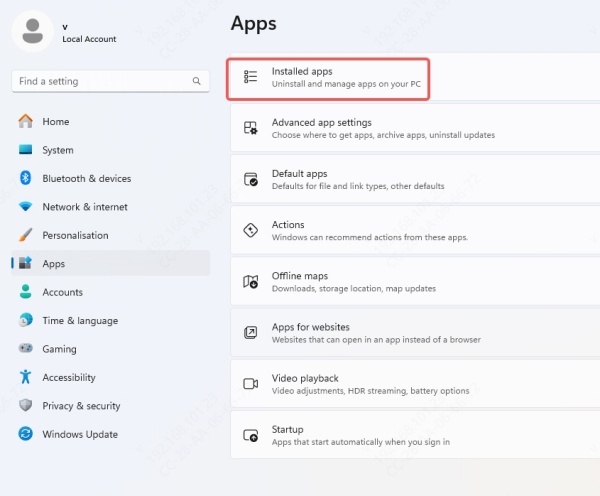Screen dimensions: 600x496
Task: Click the Startup icon
Action: click(251, 435)
